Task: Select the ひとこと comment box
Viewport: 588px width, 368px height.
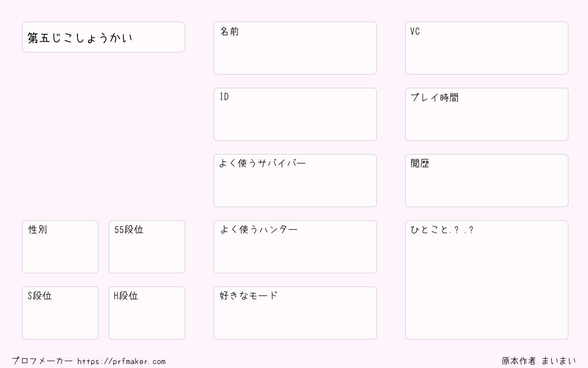Action: tap(487, 280)
